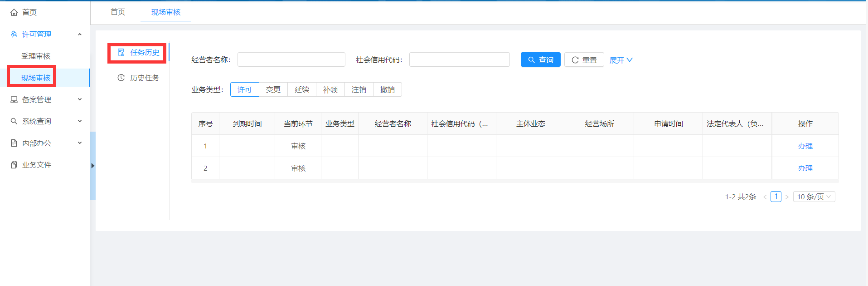
Task: Click the home icon in the sidebar
Action: click(14, 12)
